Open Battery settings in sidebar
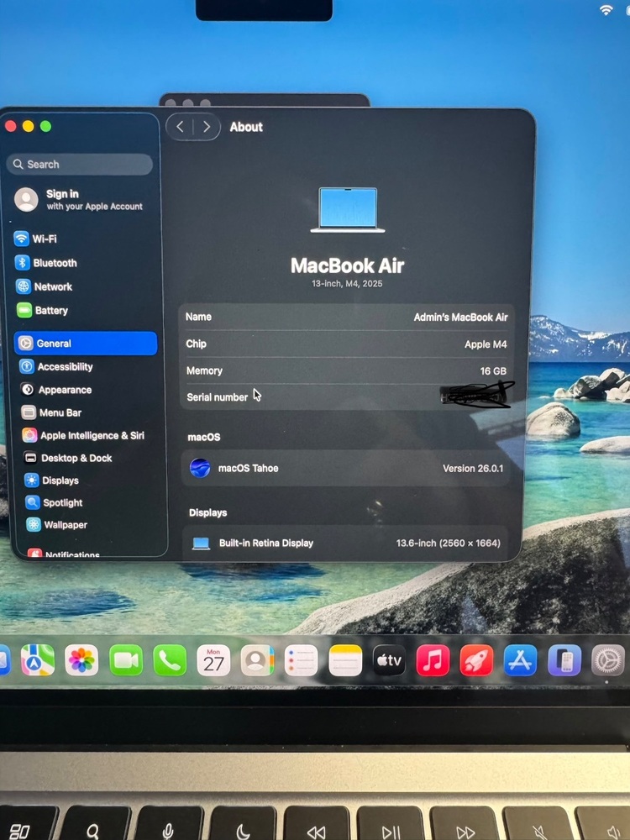This screenshot has height=840, width=630. [x=50, y=310]
